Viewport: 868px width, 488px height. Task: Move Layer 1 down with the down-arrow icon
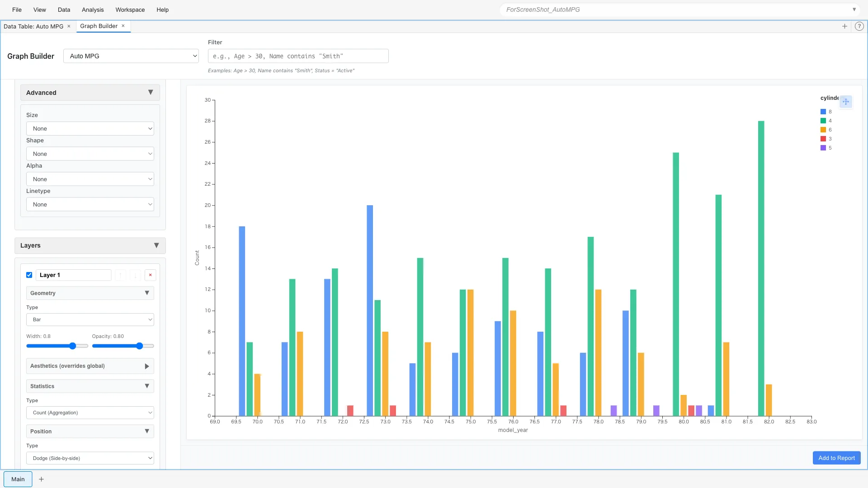point(135,275)
